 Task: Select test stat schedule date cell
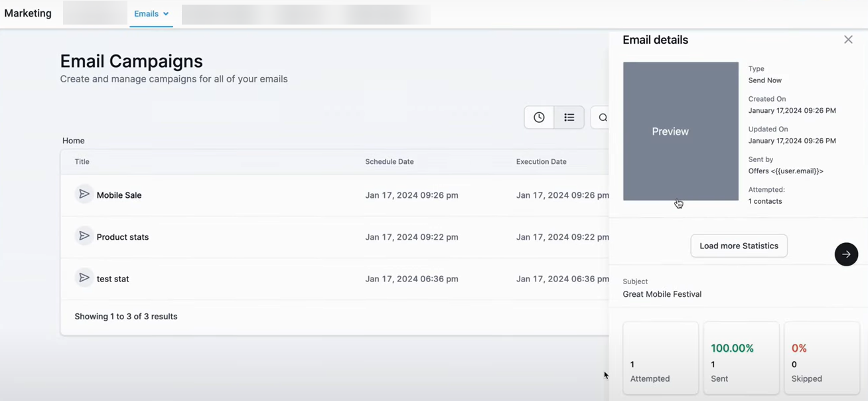point(411,279)
